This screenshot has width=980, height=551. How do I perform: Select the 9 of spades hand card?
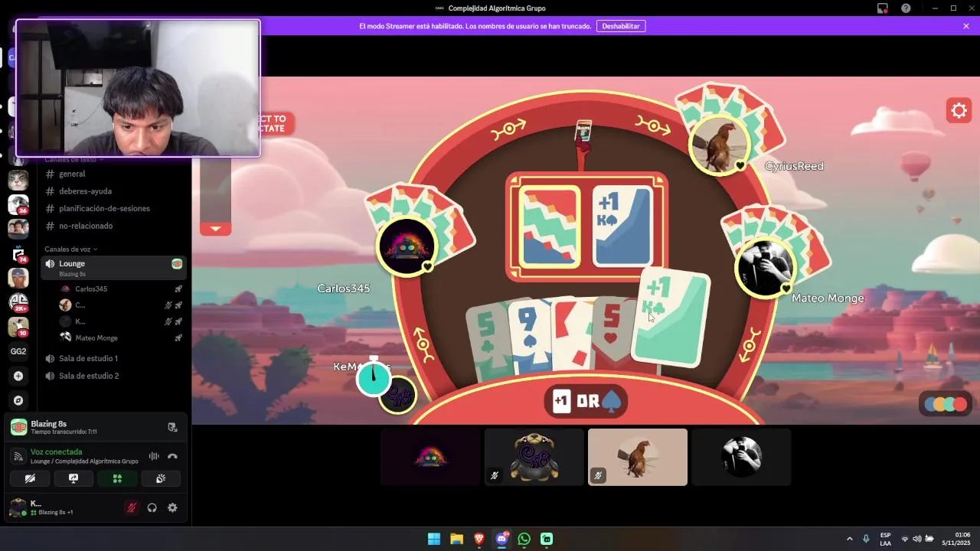(530, 337)
